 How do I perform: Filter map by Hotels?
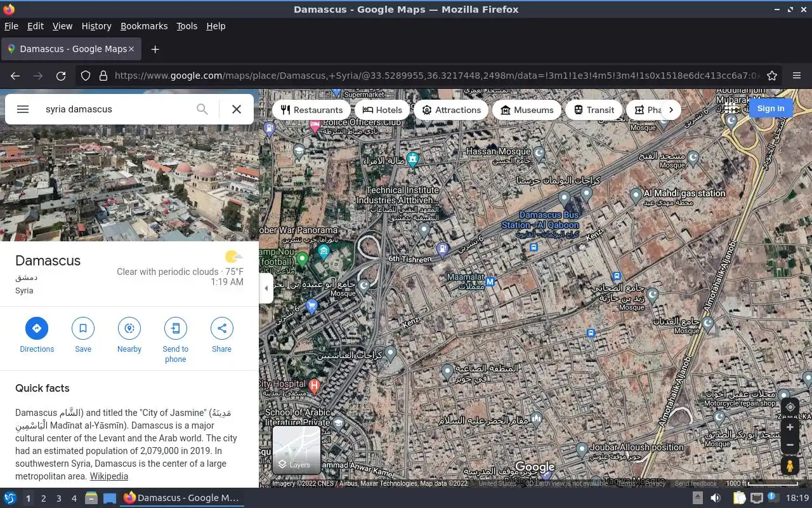pos(383,110)
